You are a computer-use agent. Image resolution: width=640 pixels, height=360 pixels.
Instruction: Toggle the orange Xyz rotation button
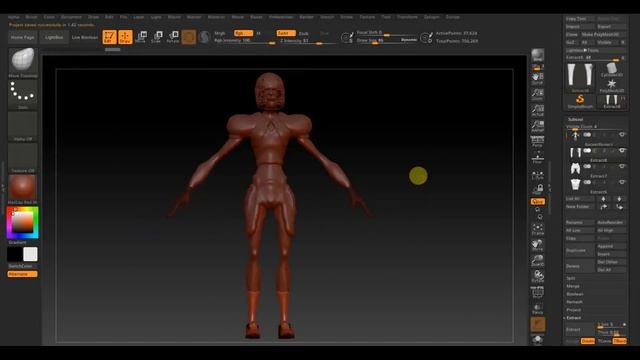(538, 202)
